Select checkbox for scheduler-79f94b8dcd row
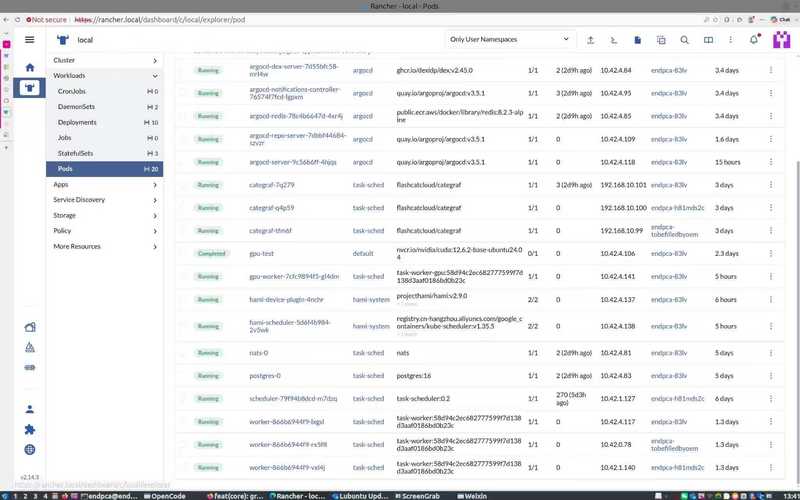 pos(183,399)
